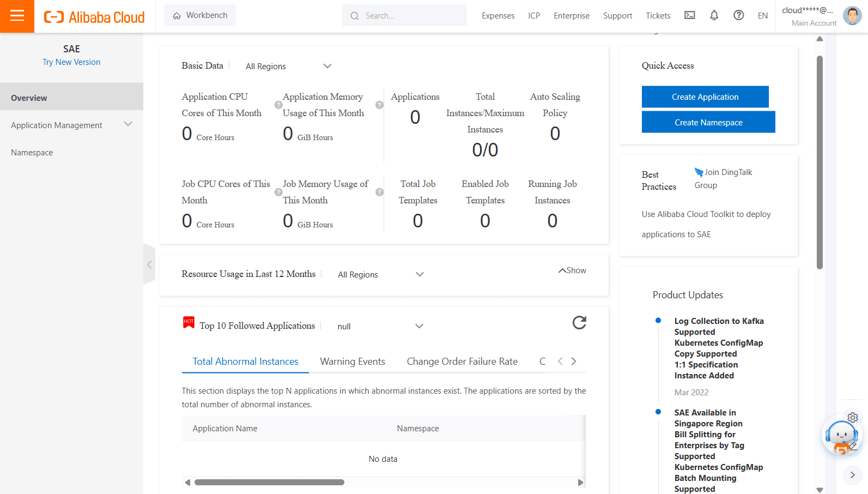868x494 pixels.
Task: Focus the Search input field
Action: coord(404,15)
